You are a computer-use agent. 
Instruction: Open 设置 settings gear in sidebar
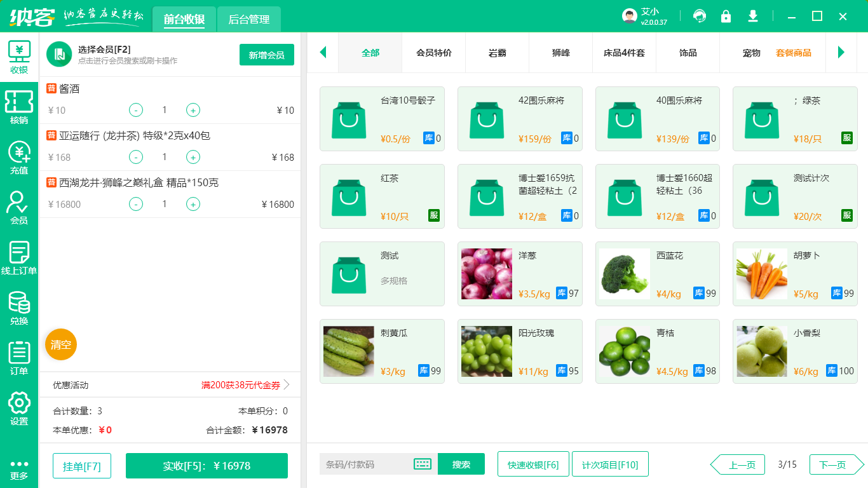[19, 408]
